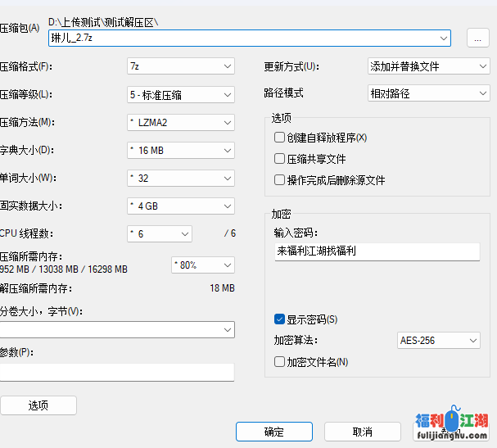
Task: Open the 压缩格式 dropdown showing 7z
Action: tap(180, 66)
